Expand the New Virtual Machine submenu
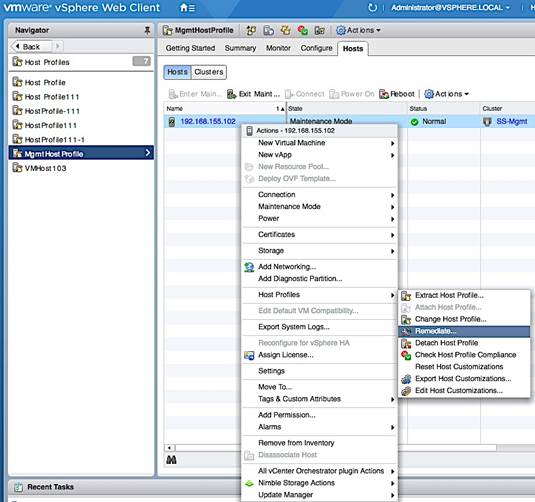The height and width of the screenshot is (502, 535). [392, 143]
